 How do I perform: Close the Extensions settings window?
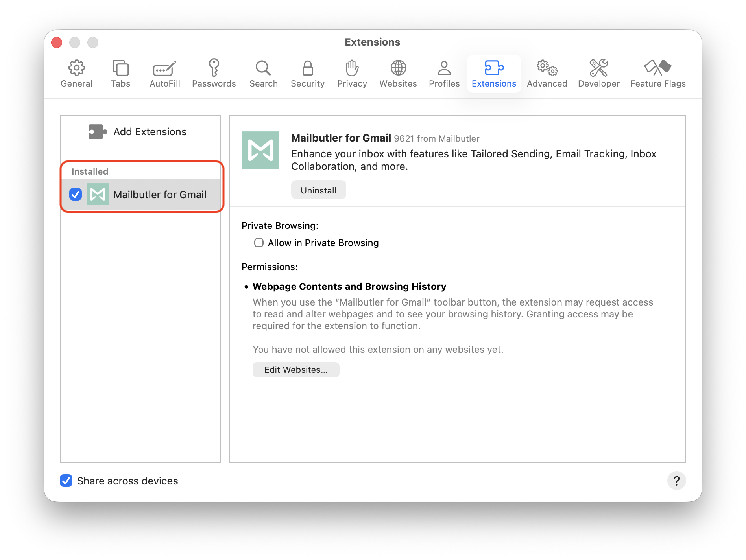(57, 42)
